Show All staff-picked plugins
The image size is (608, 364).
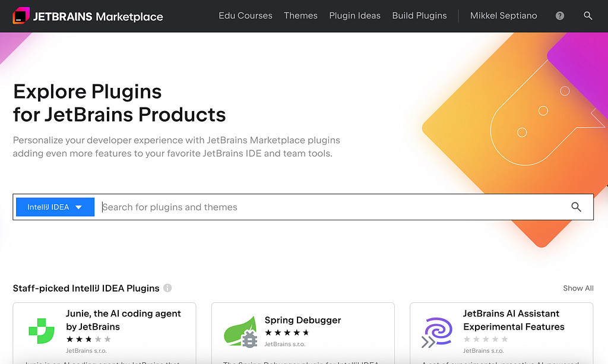coord(578,288)
